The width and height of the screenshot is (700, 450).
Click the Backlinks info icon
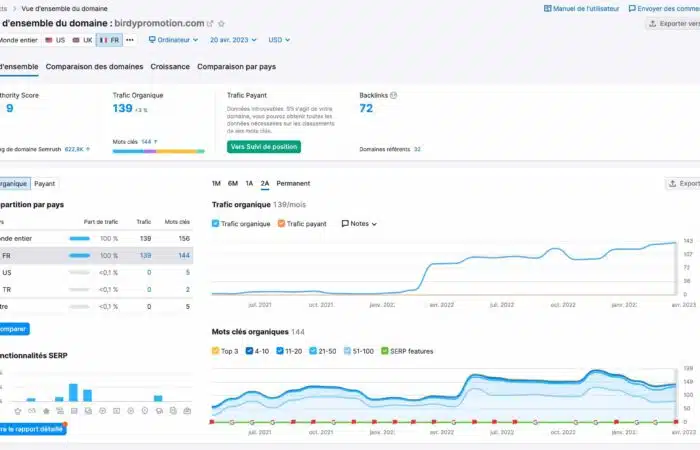pyautogui.click(x=393, y=96)
